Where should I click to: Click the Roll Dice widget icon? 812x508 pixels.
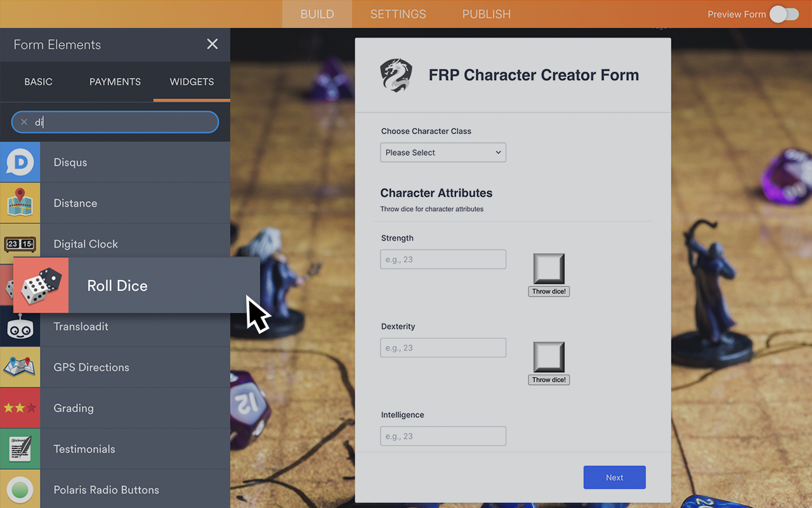[41, 286]
